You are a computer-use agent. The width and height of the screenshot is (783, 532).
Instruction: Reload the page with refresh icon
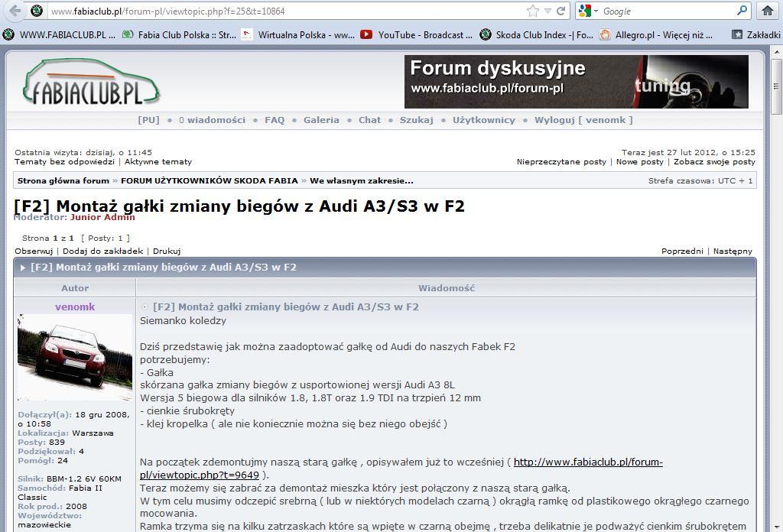tap(560, 11)
